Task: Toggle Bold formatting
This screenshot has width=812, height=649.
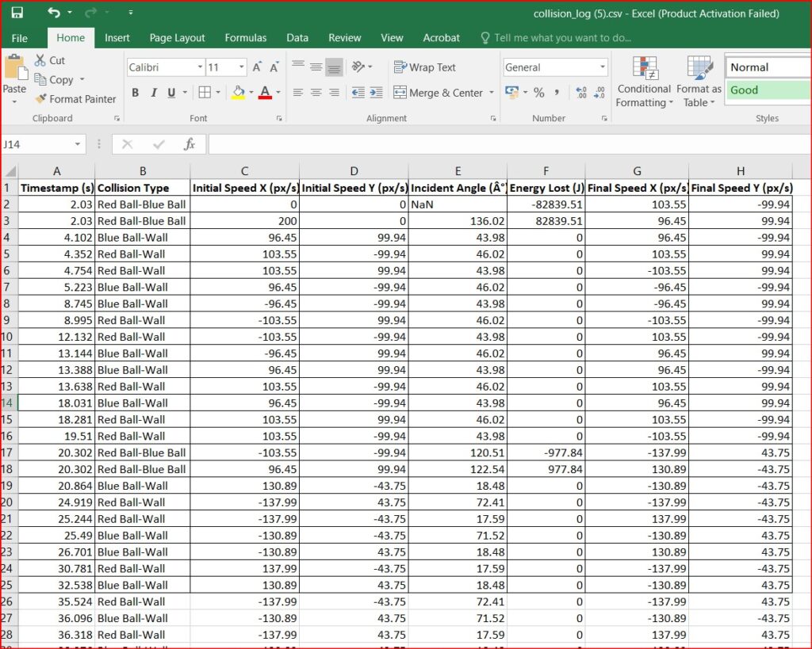Action: click(x=136, y=93)
